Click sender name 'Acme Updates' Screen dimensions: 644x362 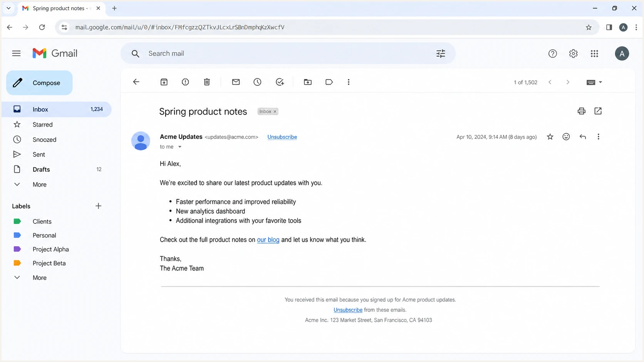point(181,137)
